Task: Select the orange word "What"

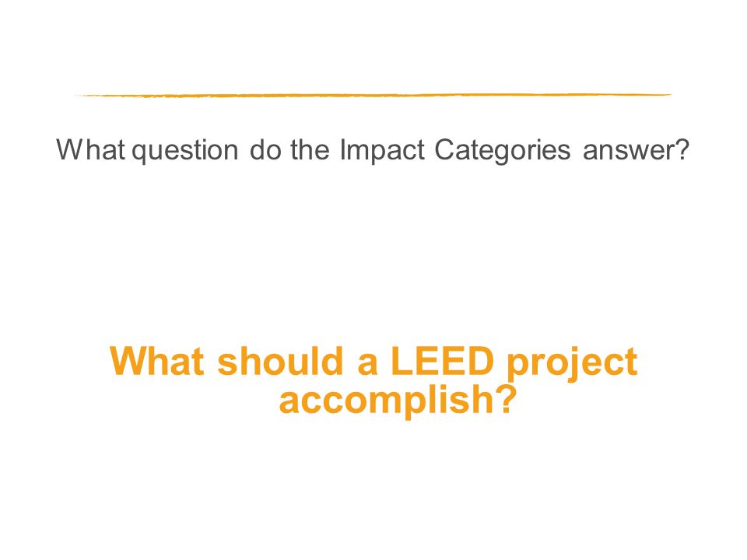Action: point(157,362)
